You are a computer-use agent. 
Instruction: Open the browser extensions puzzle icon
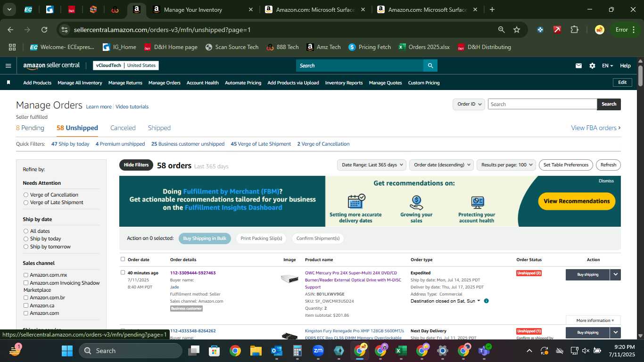click(x=574, y=30)
